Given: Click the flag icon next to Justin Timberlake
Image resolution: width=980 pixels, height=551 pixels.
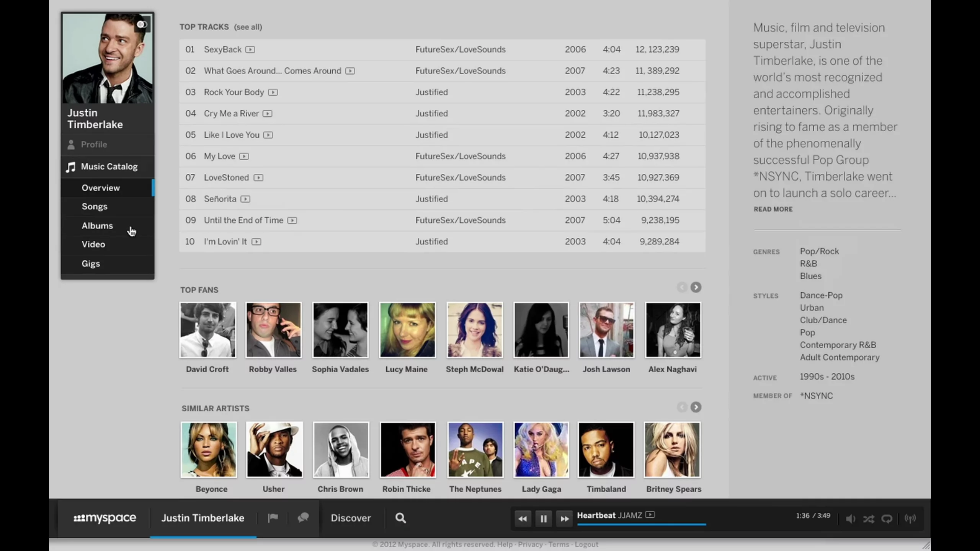Looking at the screenshot, I should (x=273, y=517).
